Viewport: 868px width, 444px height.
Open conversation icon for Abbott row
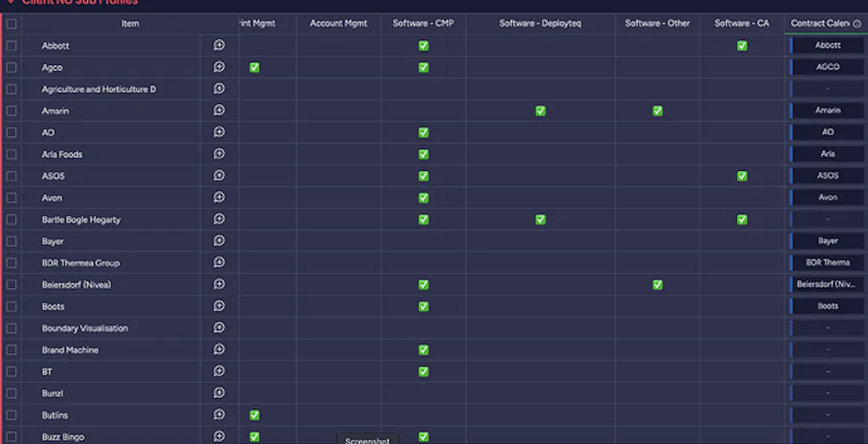(220, 45)
